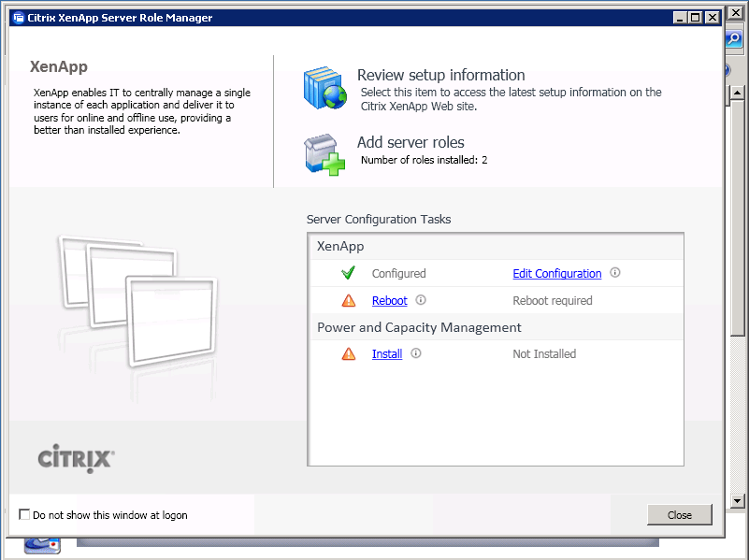Click the background window's vertical scrollbar thumb

pyautogui.click(x=738, y=217)
